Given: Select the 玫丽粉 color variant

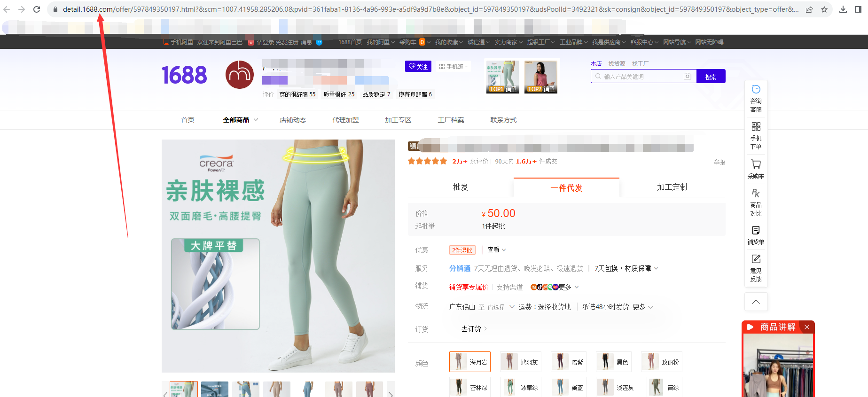Looking at the screenshot, I should 661,362.
